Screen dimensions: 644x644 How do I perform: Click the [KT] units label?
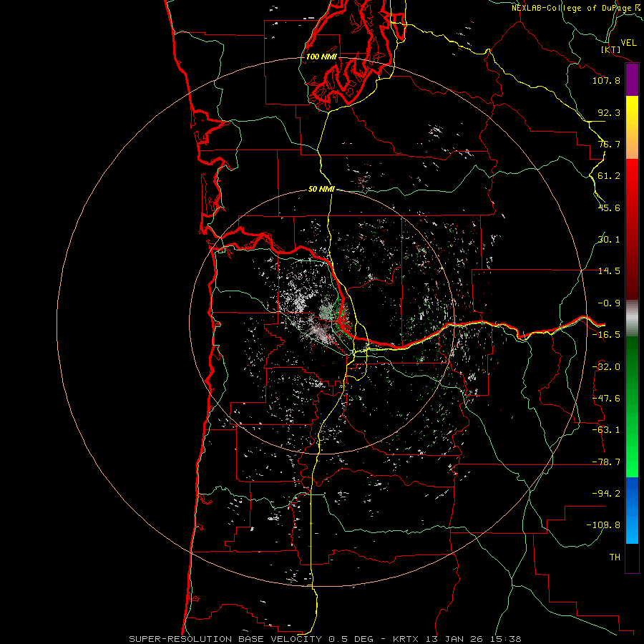(x=610, y=49)
